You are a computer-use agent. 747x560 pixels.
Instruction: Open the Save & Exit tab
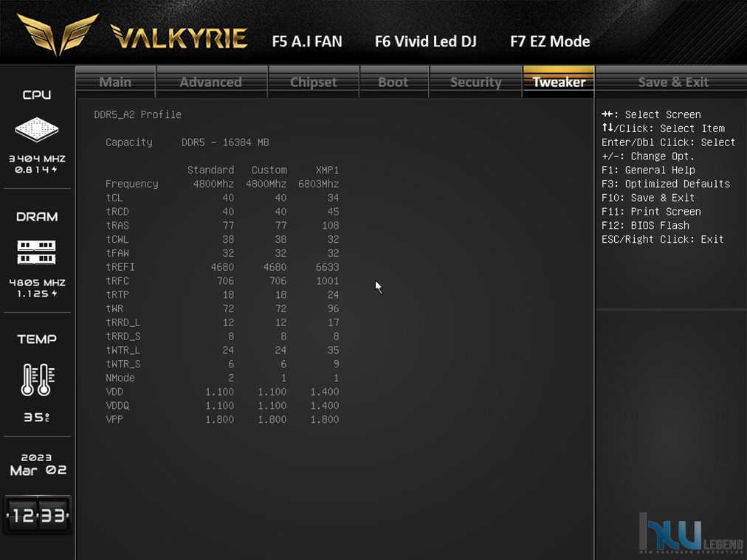(x=673, y=82)
